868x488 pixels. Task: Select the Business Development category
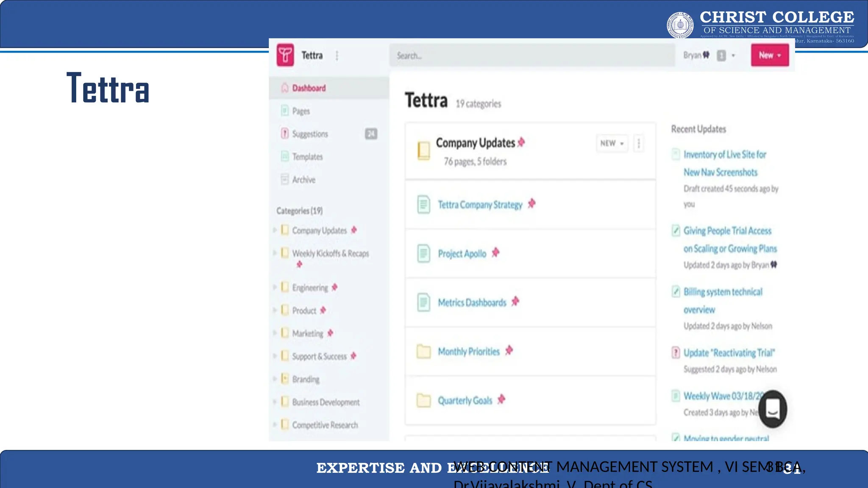pos(325,402)
